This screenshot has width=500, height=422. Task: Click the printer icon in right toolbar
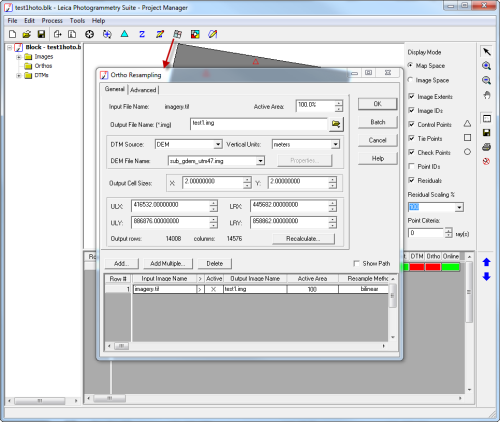(486, 147)
